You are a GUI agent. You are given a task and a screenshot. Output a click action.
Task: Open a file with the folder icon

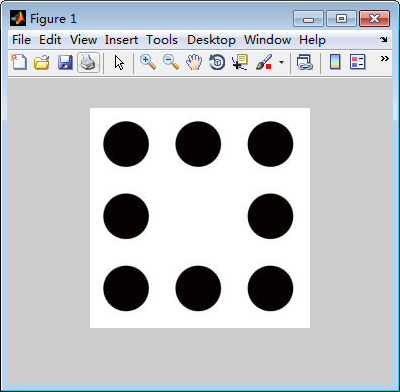42,62
